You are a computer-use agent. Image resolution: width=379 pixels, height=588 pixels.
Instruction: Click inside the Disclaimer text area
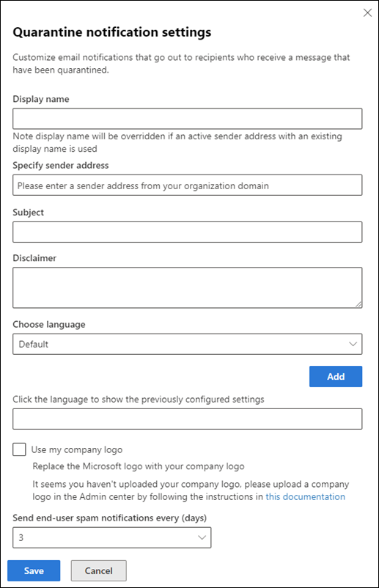tap(188, 287)
